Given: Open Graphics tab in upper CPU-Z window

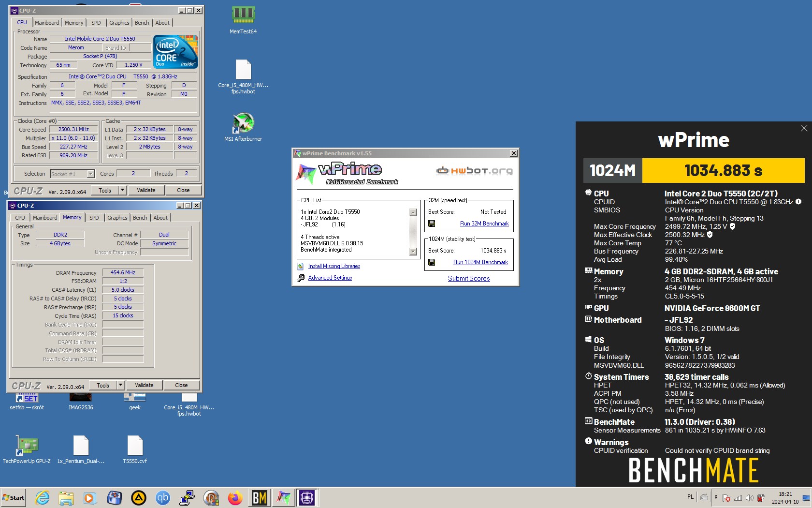Looking at the screenshot, I should pos(119,23).
